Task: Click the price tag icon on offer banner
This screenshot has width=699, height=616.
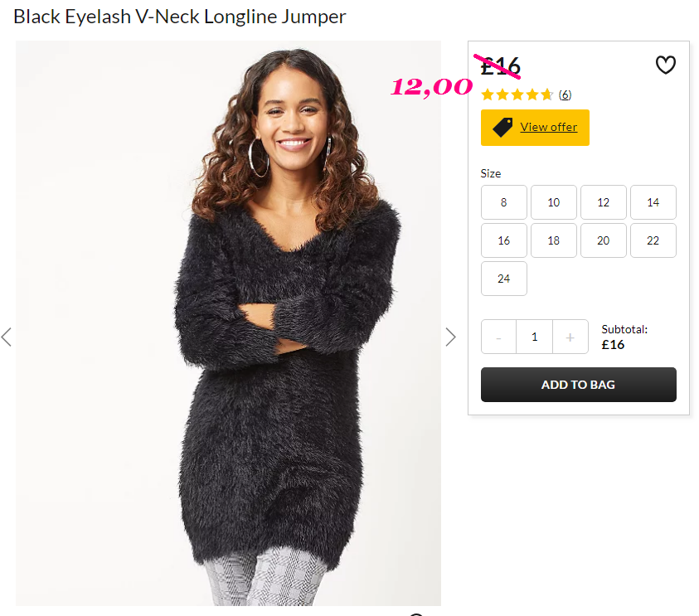Action: (502, 128)
